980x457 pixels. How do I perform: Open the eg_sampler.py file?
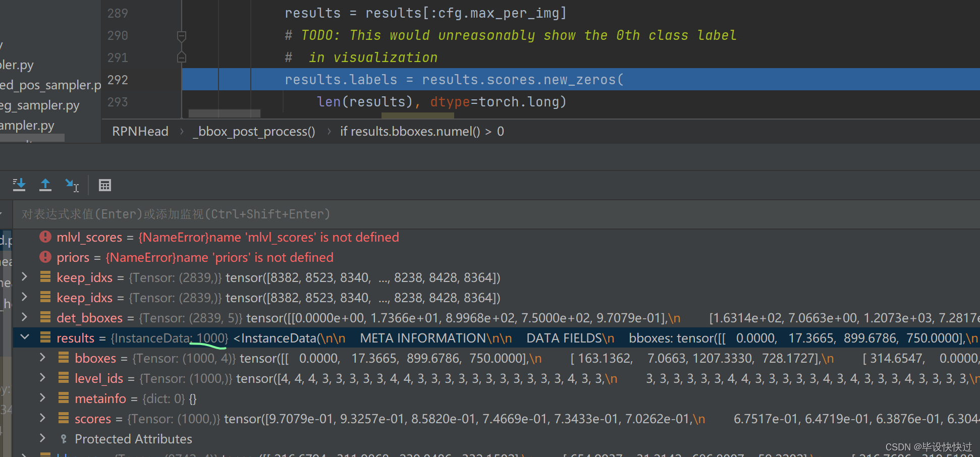point(40,105)
